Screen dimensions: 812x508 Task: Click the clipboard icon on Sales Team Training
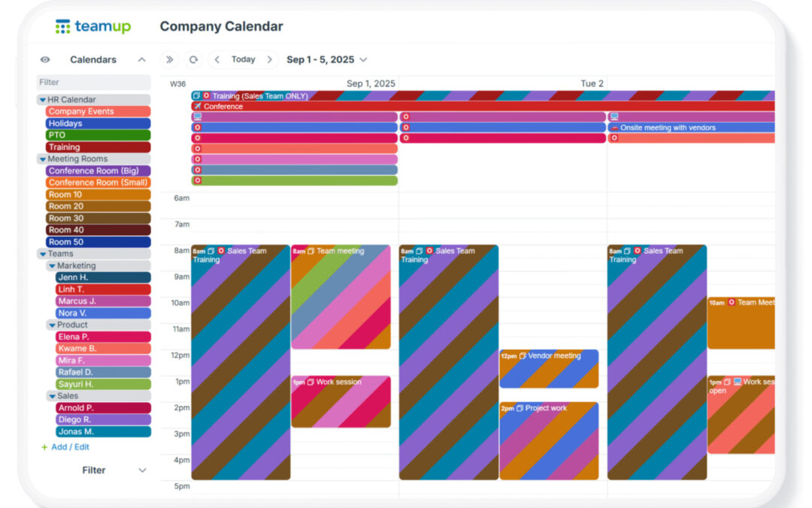tap(210, 251)
